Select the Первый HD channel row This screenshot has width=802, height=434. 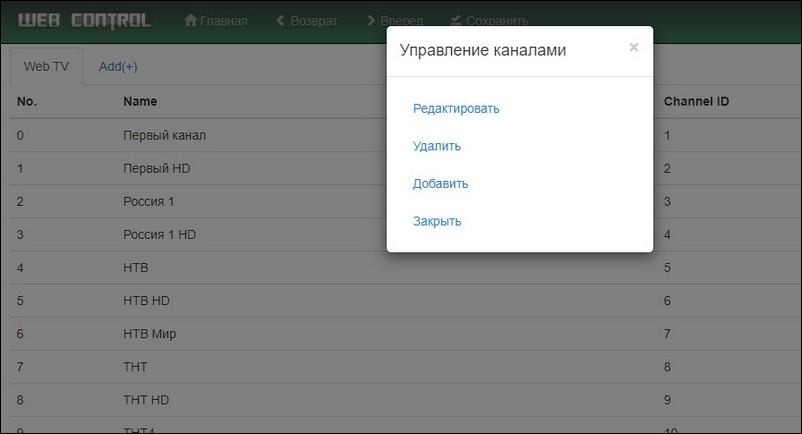coord(406,169)
